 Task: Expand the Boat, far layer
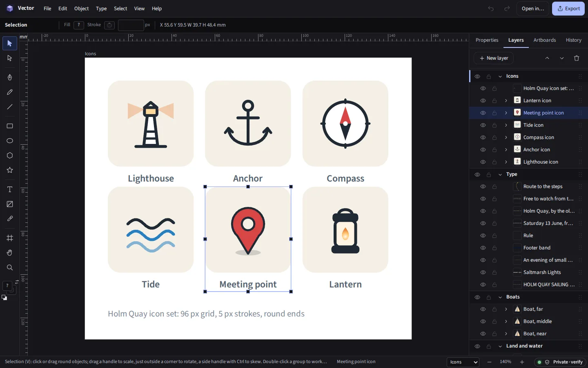tap(506, 309)
